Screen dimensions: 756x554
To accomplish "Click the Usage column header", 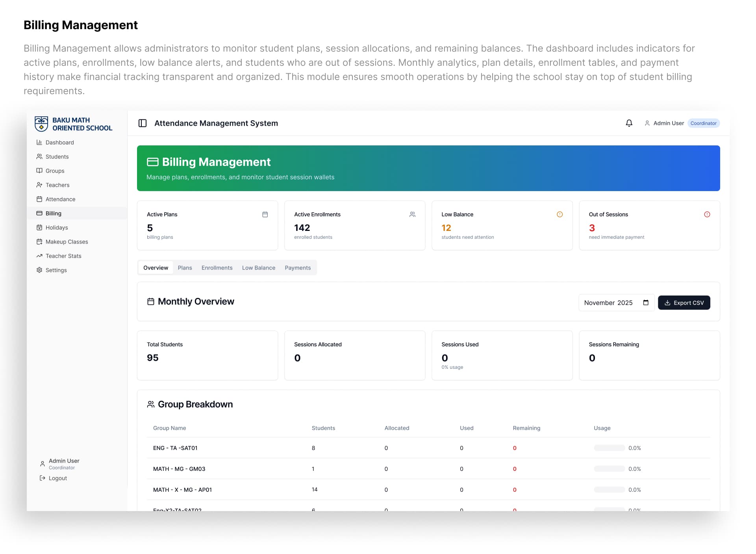I will (x=602, y=428).
